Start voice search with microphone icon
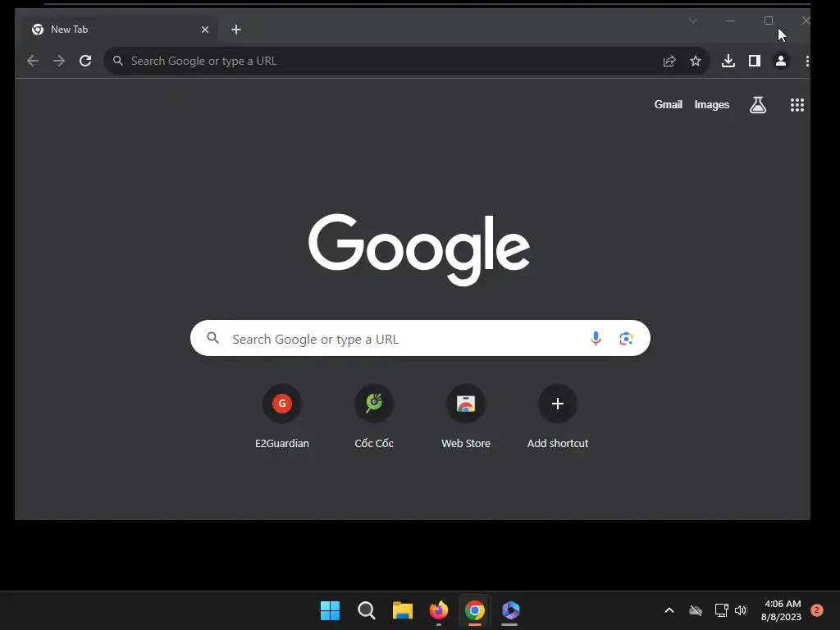The height and width of the screenshot is (630, 840). (596, 339)
